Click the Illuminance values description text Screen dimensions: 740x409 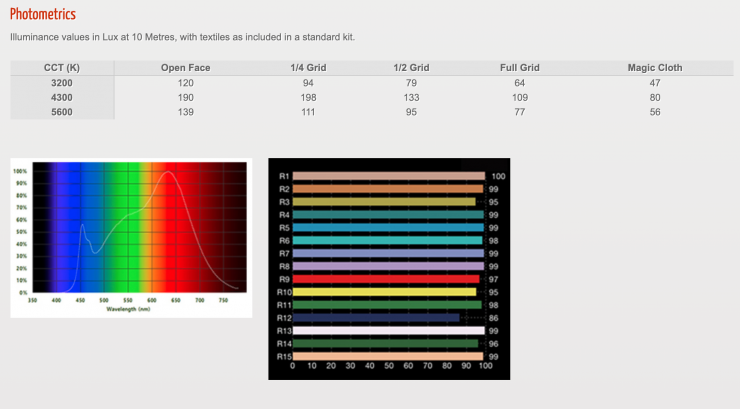tap(182, 37)
